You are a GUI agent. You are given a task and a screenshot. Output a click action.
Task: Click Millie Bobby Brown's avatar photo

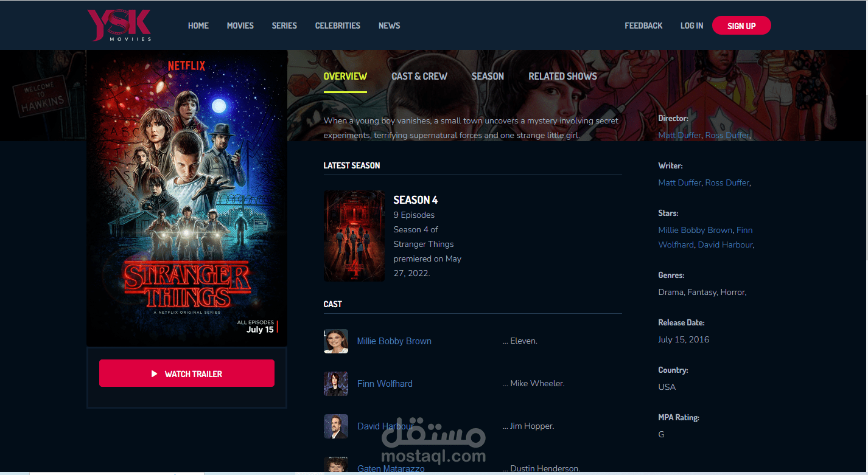point(336,341)
